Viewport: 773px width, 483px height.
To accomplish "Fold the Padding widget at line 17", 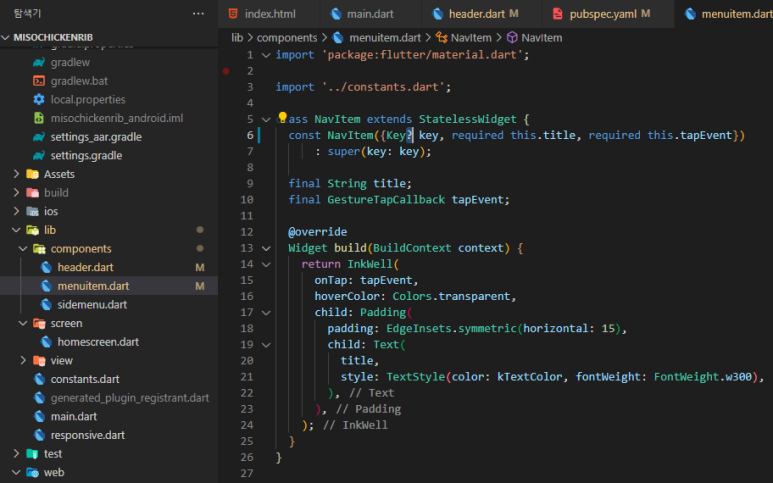I will tap(266, 313).
